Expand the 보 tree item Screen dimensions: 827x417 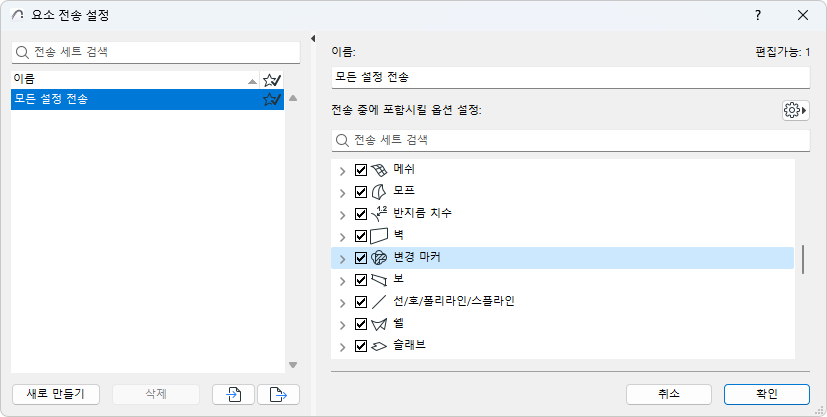(x=342, y=280)
